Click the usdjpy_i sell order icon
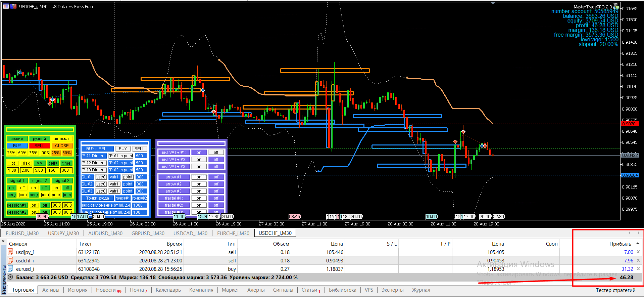Image resolution: width=644 pixels, height=297 pixels. tap(10, 252)
